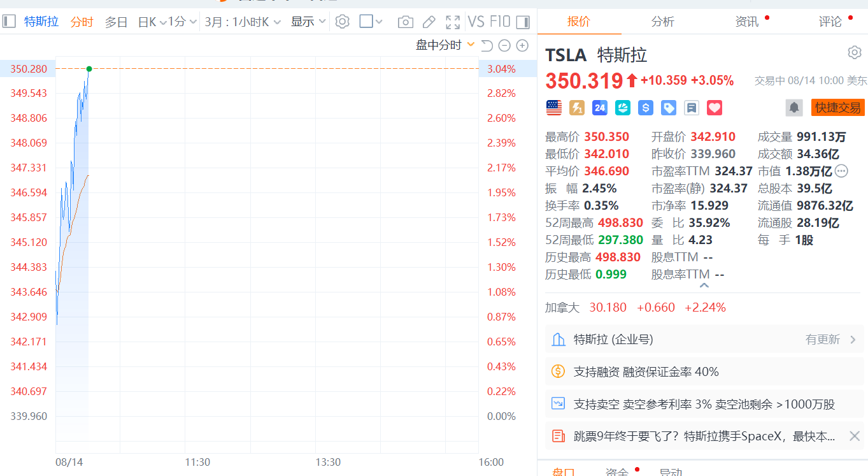Viewport: 868px width, 476px height.
Task: Open the 跳票9年 SpaceX news headline
Action: click(x=704, y=436)
